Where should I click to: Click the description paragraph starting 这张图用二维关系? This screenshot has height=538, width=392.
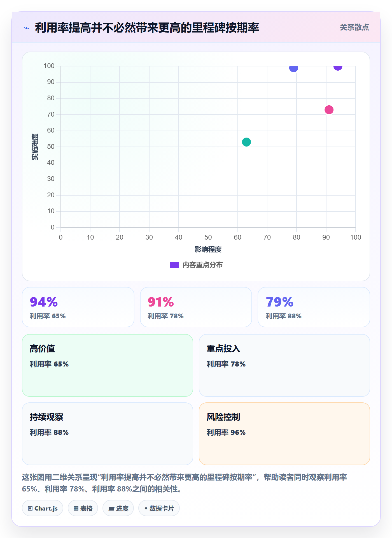(x=185, y=483)
